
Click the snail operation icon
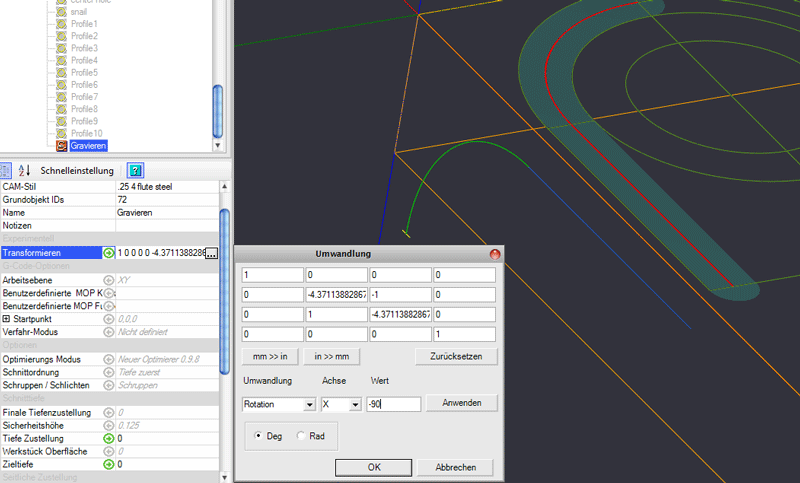pos(62,11)
